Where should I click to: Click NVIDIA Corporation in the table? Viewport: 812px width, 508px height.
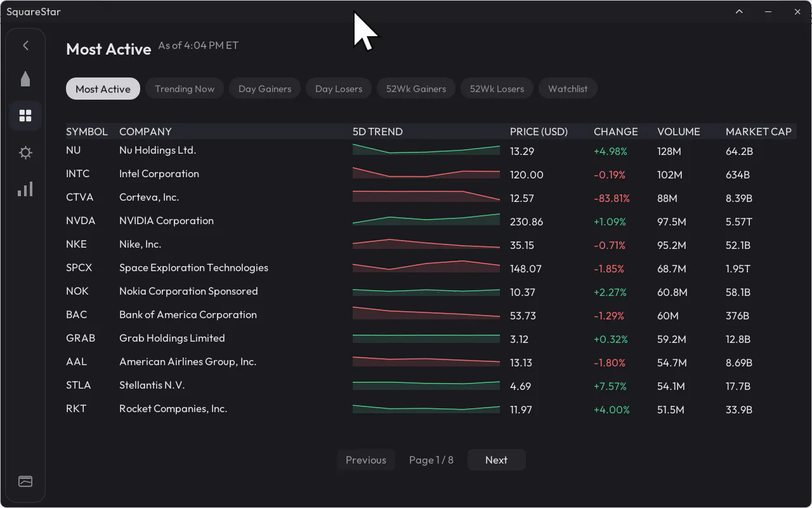coord(166,220)
